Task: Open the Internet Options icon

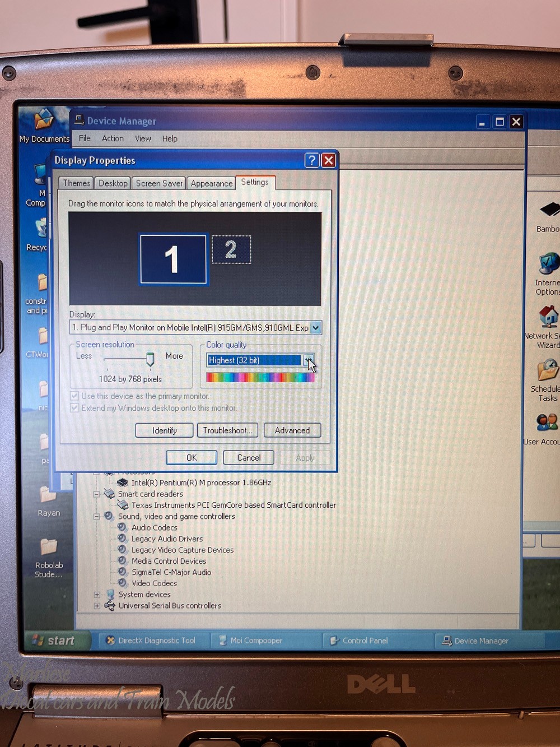Action: 549,264
